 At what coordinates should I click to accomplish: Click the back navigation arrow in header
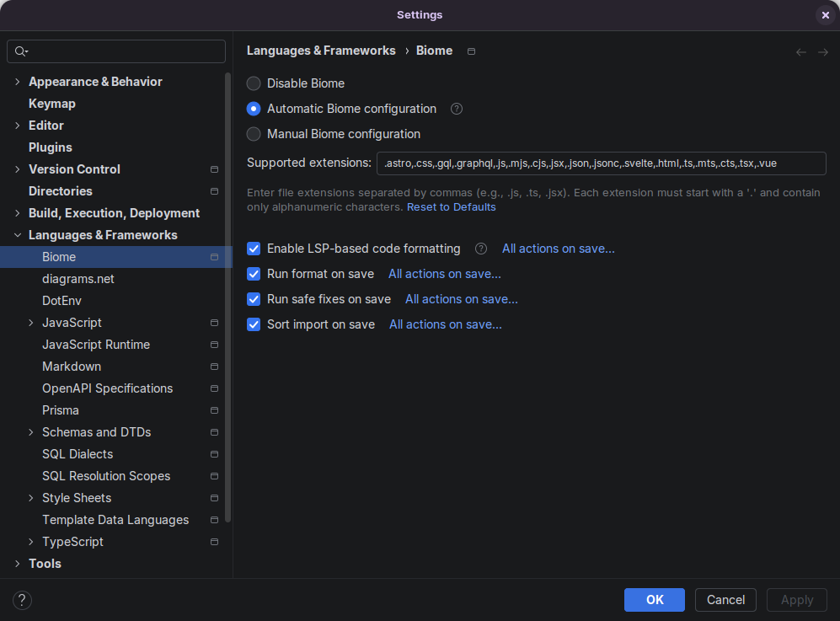[801, 52]
